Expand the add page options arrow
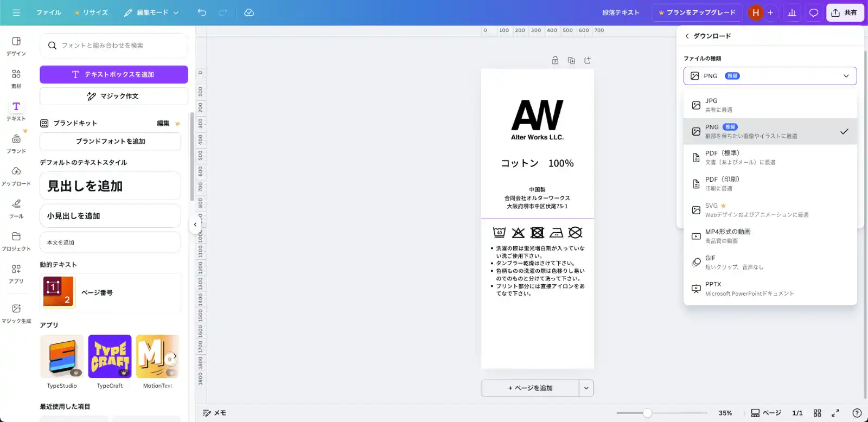The image size is (868, 422). coord(586,388)
